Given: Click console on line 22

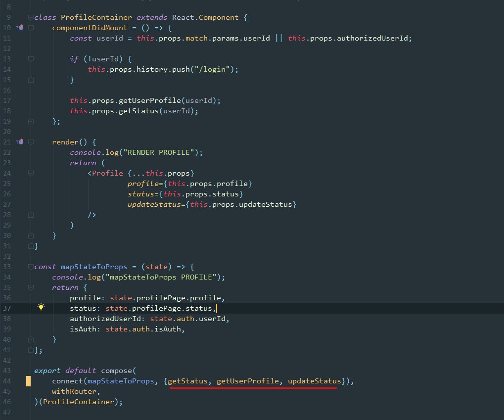Looking at the screenshot, I should (85, 152).
